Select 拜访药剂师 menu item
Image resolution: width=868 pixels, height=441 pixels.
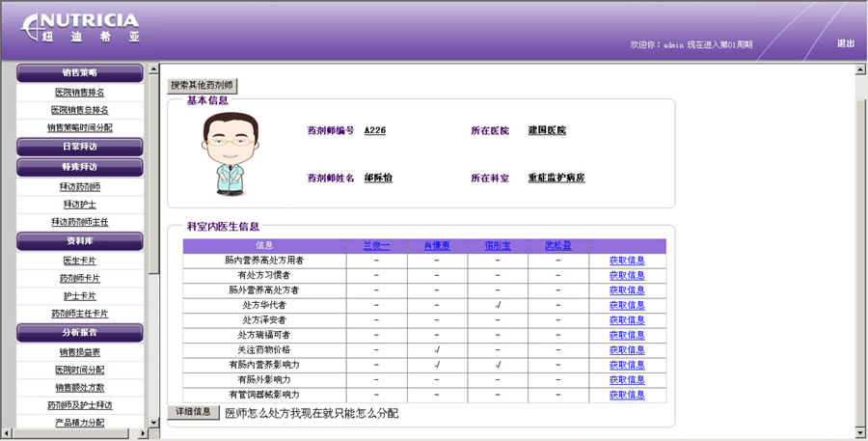80,186
